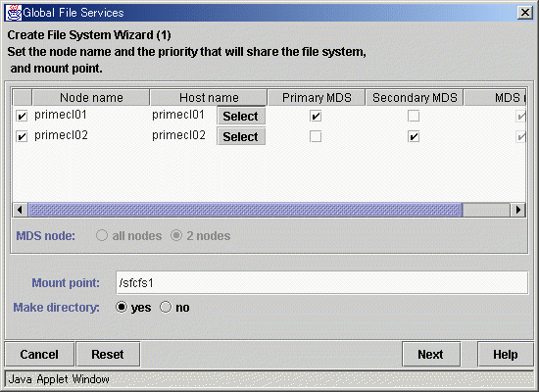
Task: Click the table's left scroll arrow
Action: pyautogui.click(x=20, y=210)
